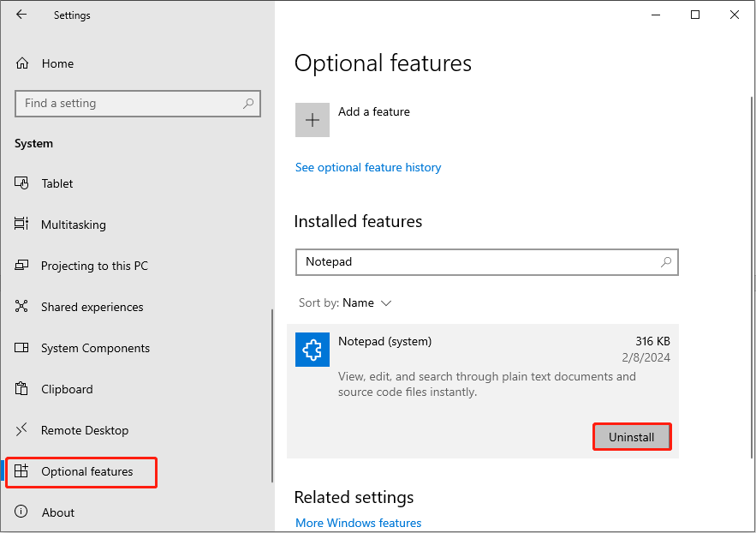Click the sidebar vertical scrollbar

tap(272, 396)
